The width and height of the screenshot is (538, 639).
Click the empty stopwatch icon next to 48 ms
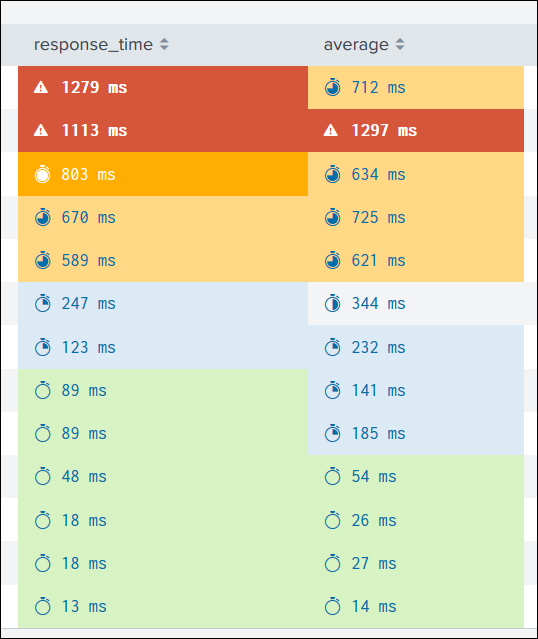coord(42,476)
